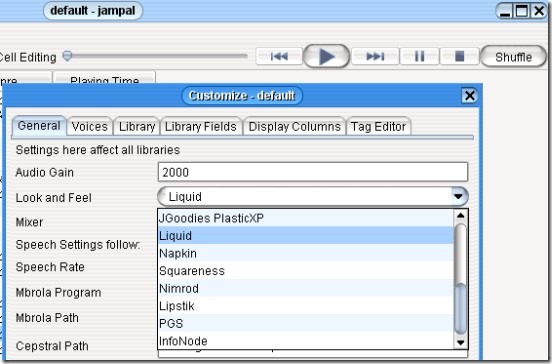Click the Audio Gain input field

313,172
